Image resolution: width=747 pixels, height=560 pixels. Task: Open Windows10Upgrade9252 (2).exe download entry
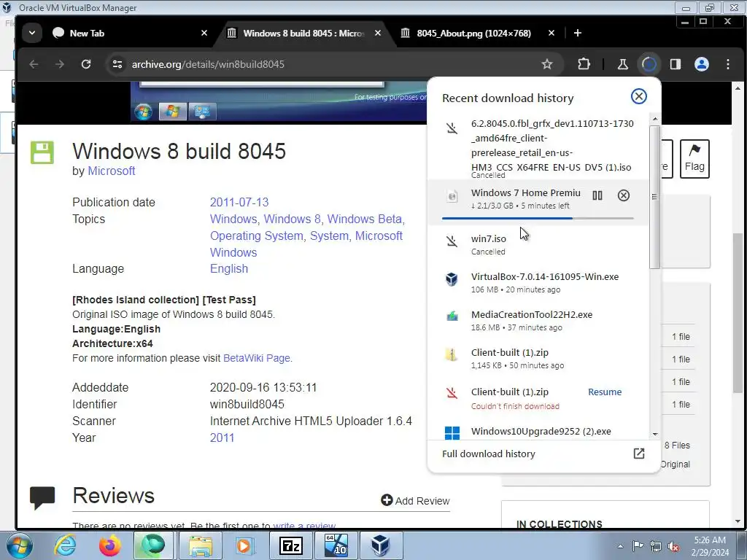tap(538, 431)
